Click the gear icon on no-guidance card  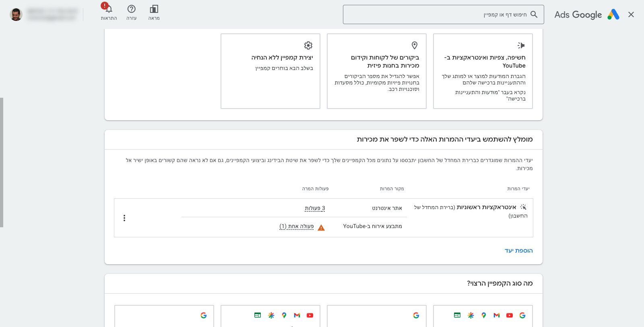coord(308,45)
